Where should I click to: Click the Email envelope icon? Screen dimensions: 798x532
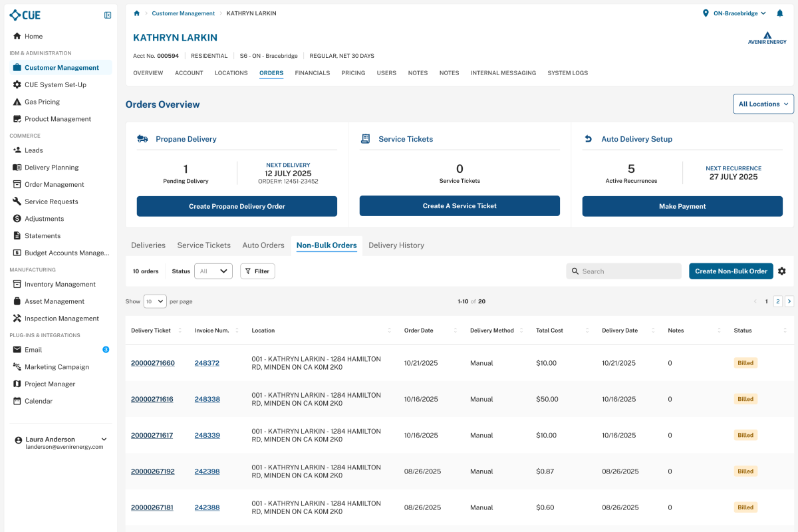(x=17, y=350)
